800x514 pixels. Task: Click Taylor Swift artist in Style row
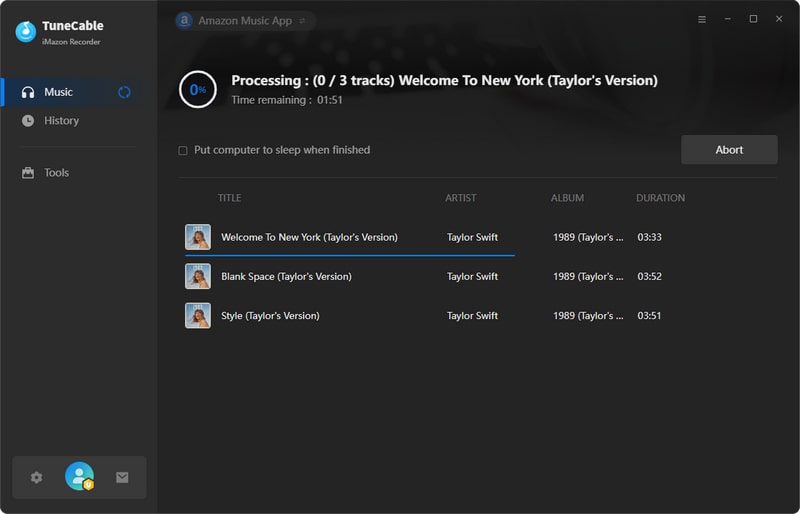[x=472, y=316]
